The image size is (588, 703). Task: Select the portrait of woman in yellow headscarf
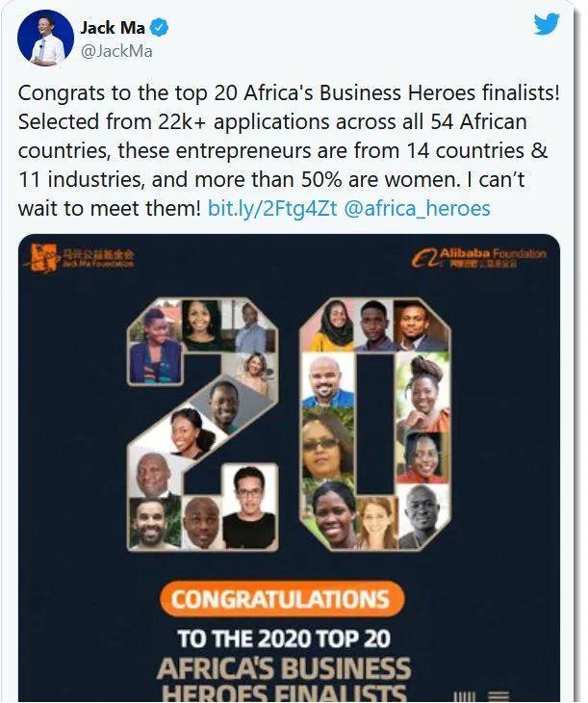click(x=330, y=326)
